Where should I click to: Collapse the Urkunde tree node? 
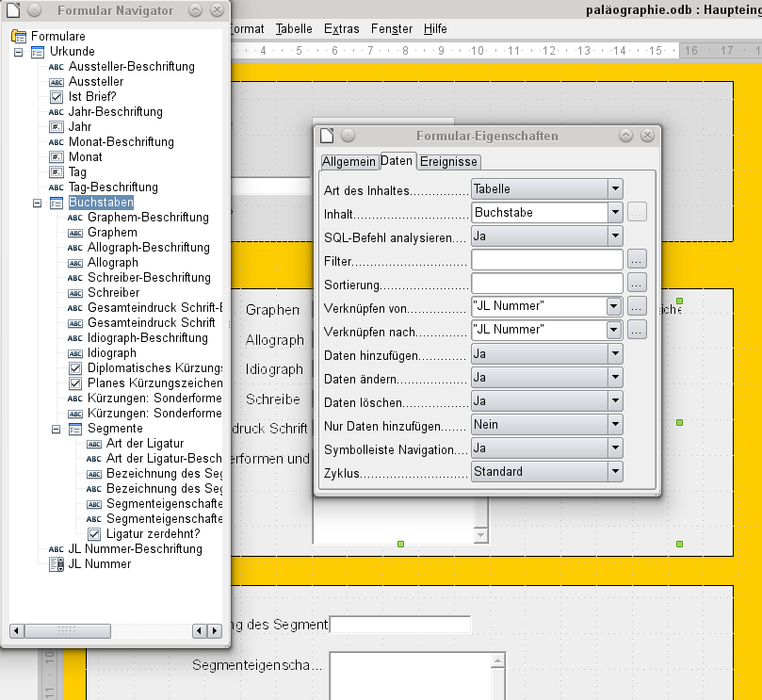19,52
